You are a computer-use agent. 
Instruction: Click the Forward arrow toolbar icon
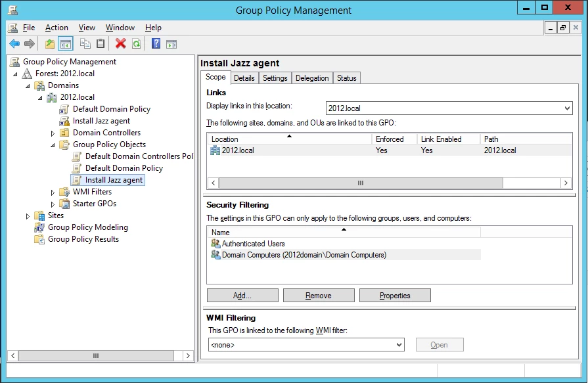coord(30,44)
